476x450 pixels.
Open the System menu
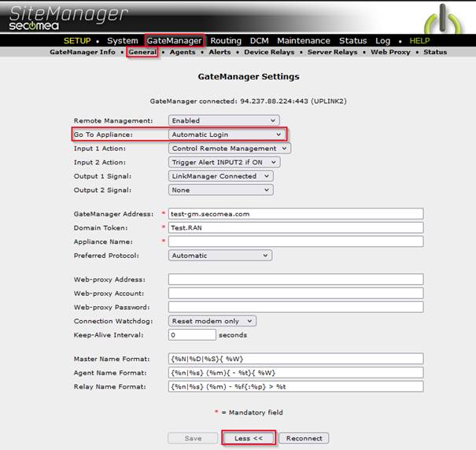[122, 41]
